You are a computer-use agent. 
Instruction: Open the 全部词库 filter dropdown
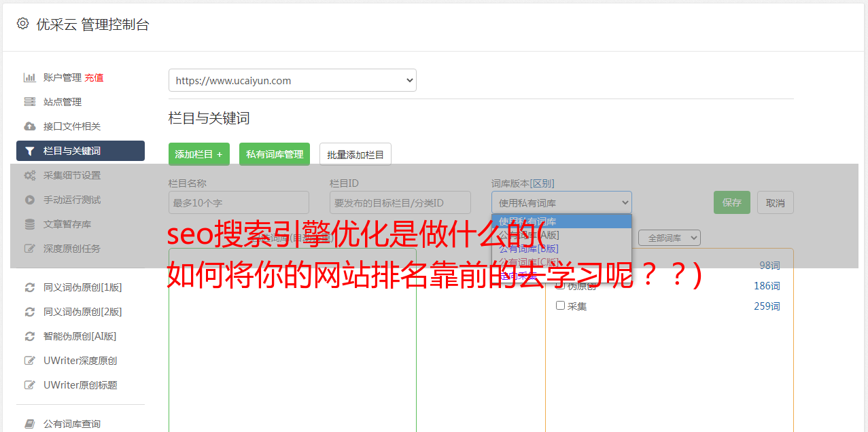670,238
